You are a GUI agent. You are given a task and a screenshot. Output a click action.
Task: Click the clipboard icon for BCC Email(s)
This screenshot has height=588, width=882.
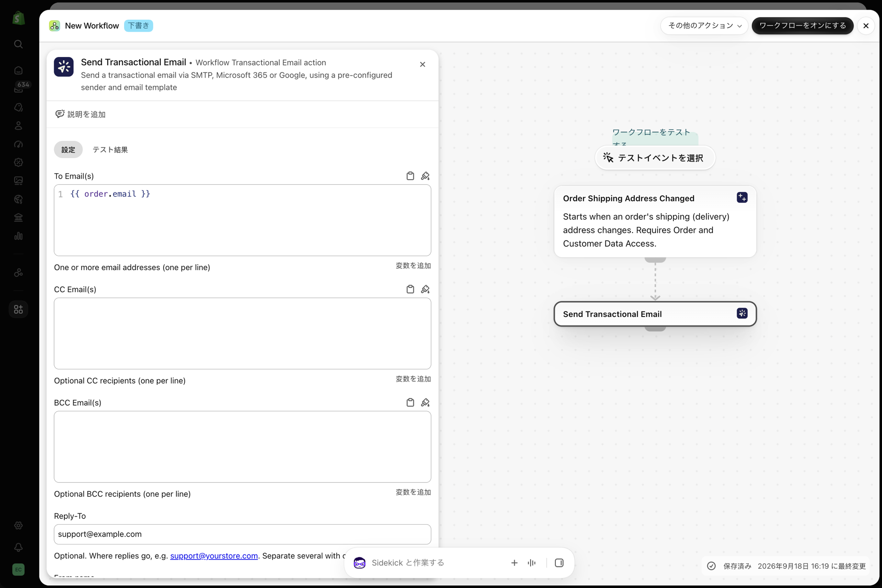point(410,402)
